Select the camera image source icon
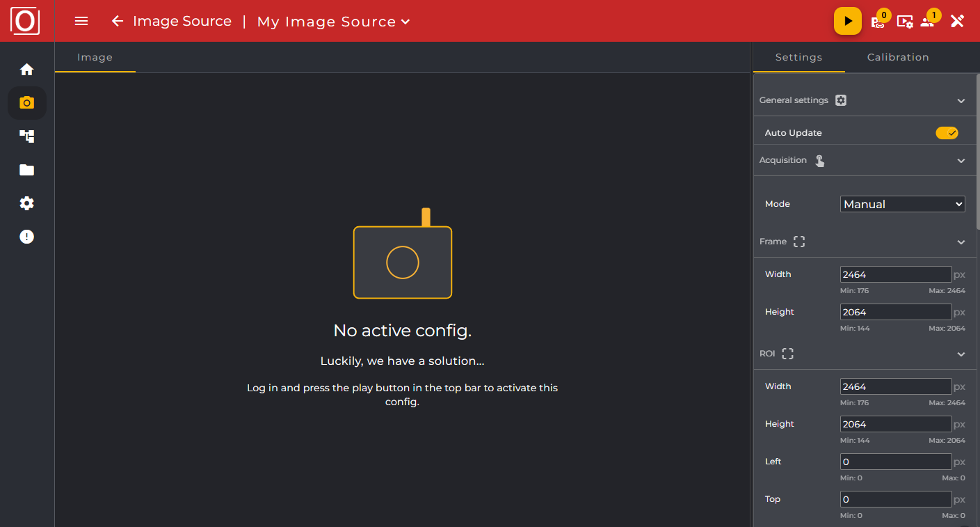 26,102
